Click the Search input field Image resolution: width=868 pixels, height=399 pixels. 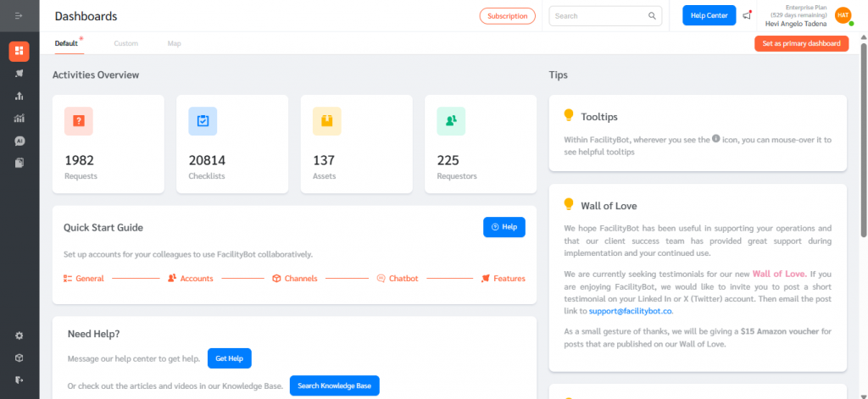click(x=598, y=15)
